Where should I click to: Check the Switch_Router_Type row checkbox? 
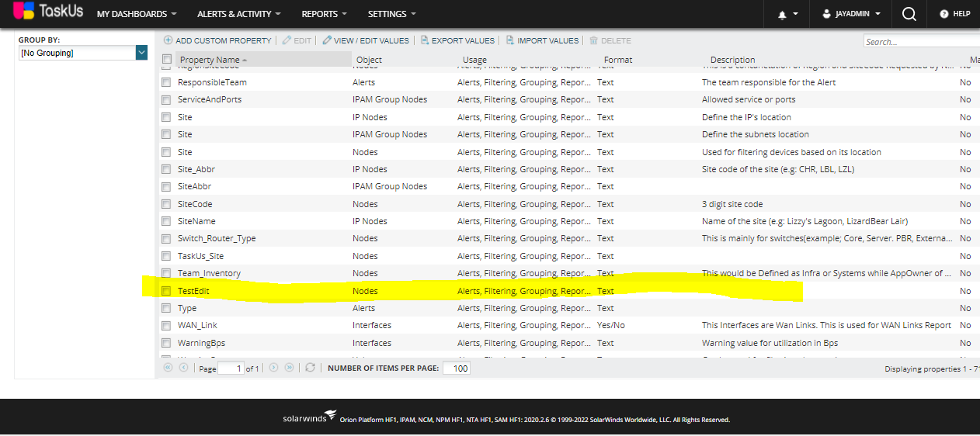pyautogui.click(x=166, y=238)
